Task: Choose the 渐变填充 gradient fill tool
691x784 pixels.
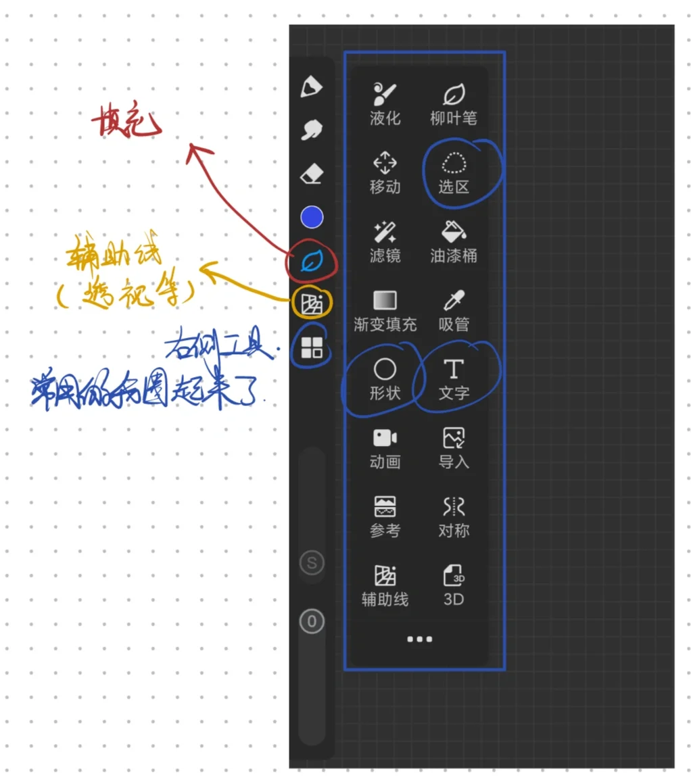Action: pyautogui.click(x=385, y=310)
